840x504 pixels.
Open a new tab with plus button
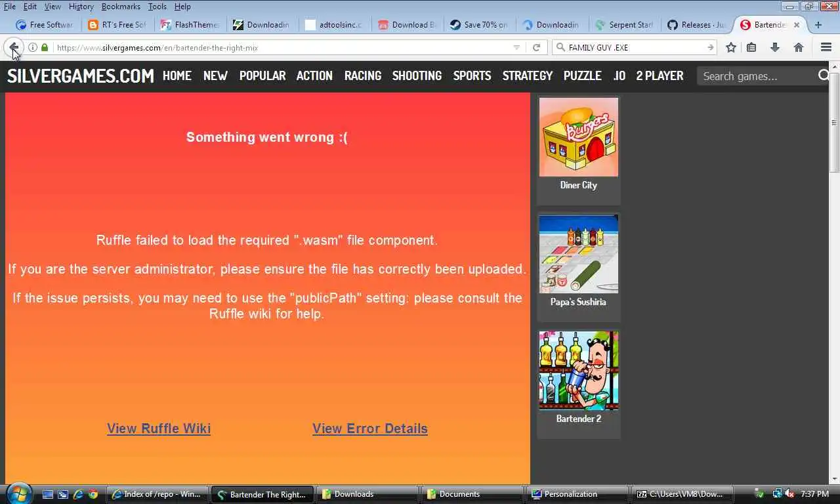[818, 25]
